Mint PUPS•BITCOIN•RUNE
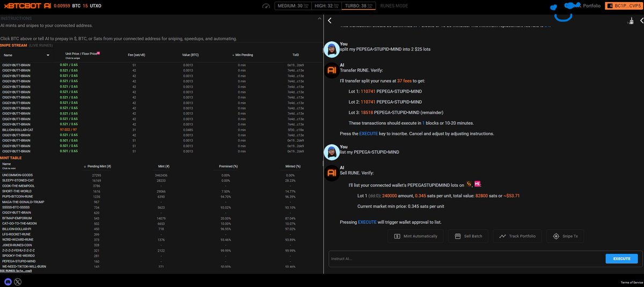 [17, 196]
